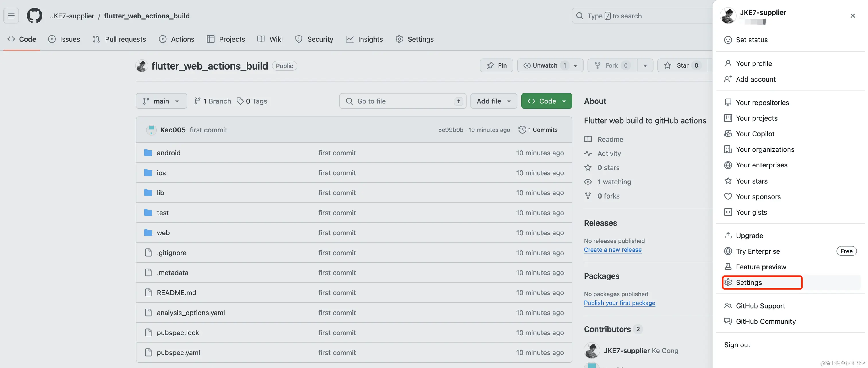This screenshot has height=368, width=868.
Task: Click the user avatar in account panel
Action: 728,16
